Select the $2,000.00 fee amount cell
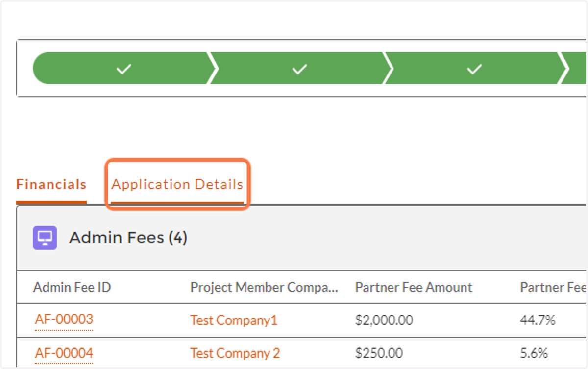588x369 pixels. click(384, 320)
